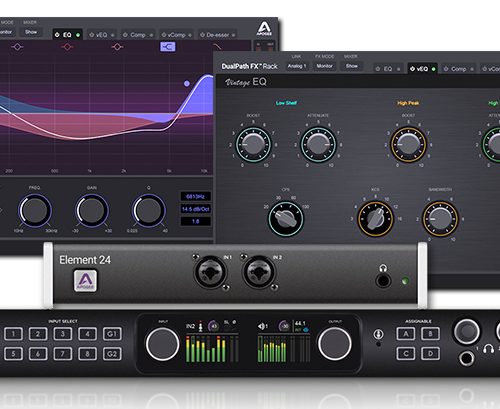Click the headphone jack on the rack unit

click(466, 358)
